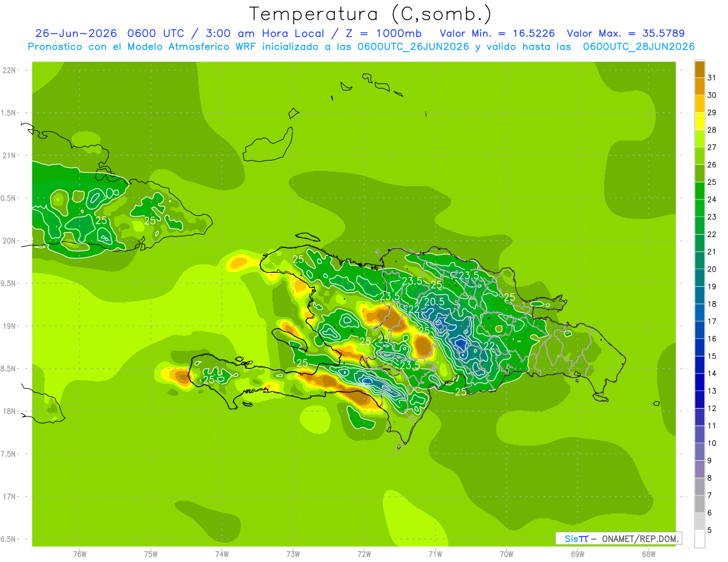
Task: Click the legend swatch between 30 and 31
Action: (699, 86)
